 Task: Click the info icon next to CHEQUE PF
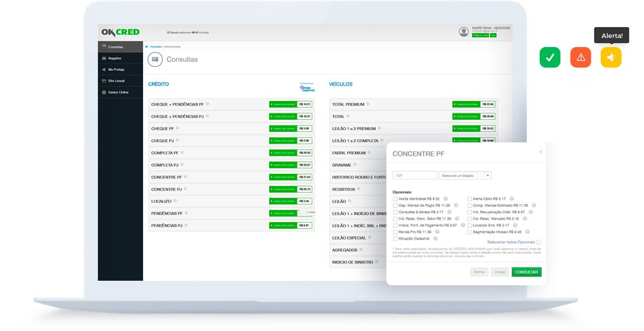coord(178,128)
